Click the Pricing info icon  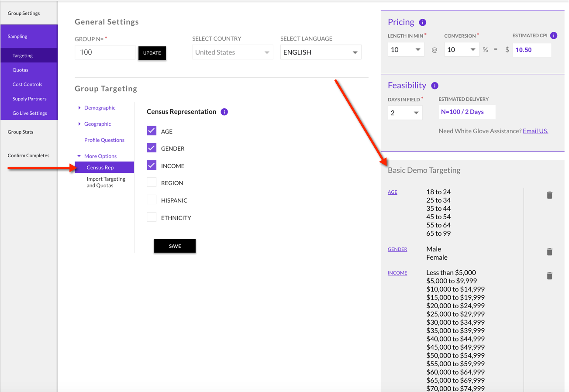[x=422, y=22]
